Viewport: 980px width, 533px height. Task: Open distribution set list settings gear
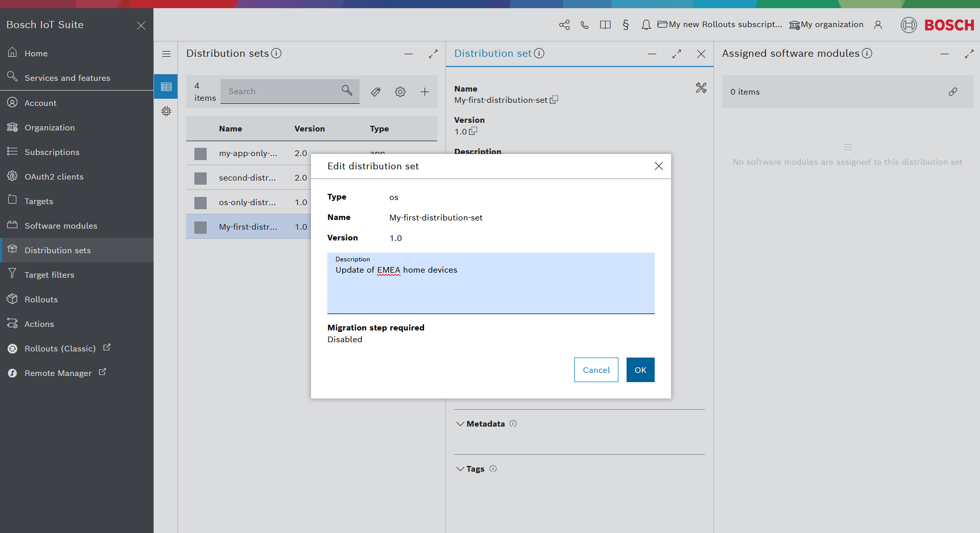(400, 92)
